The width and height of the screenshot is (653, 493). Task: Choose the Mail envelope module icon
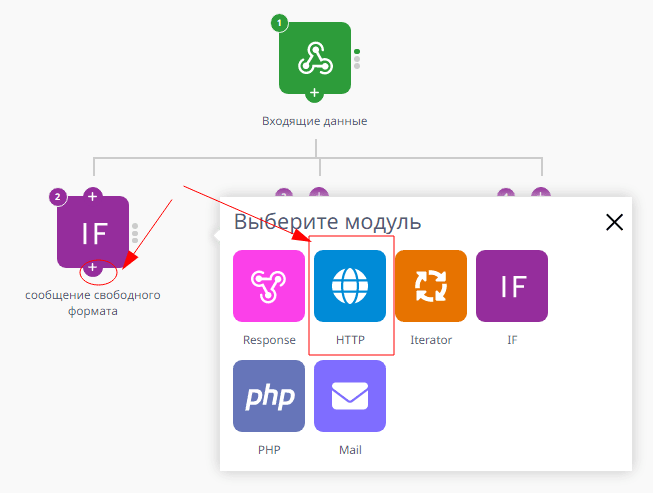click(349, 396)
